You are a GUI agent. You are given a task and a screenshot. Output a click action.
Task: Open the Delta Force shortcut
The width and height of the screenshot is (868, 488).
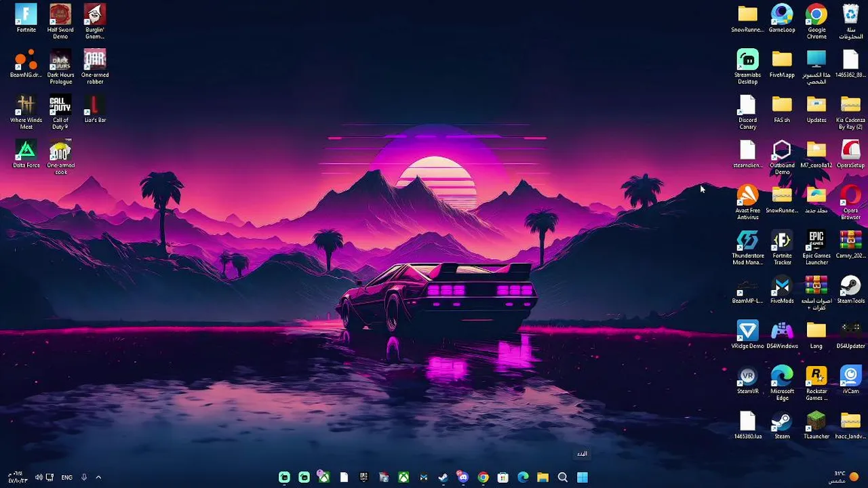click(26, 154)
